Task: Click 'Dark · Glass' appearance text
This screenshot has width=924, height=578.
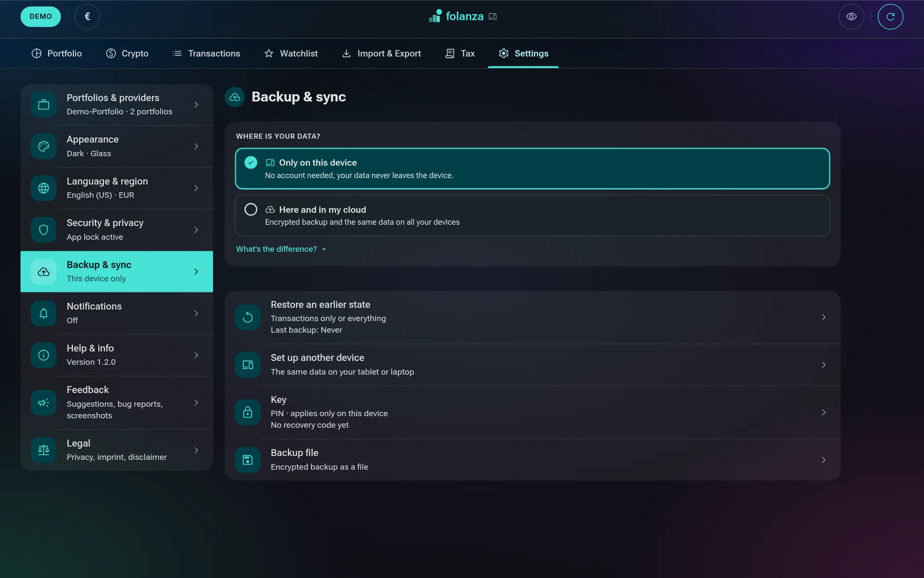Action: pyautogui.click(x=89, y=154)
